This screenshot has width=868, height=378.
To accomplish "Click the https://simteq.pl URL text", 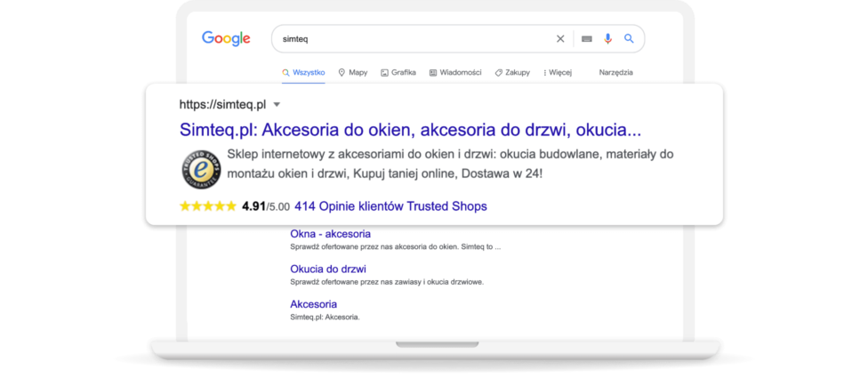I will click(x=223, y=104).
